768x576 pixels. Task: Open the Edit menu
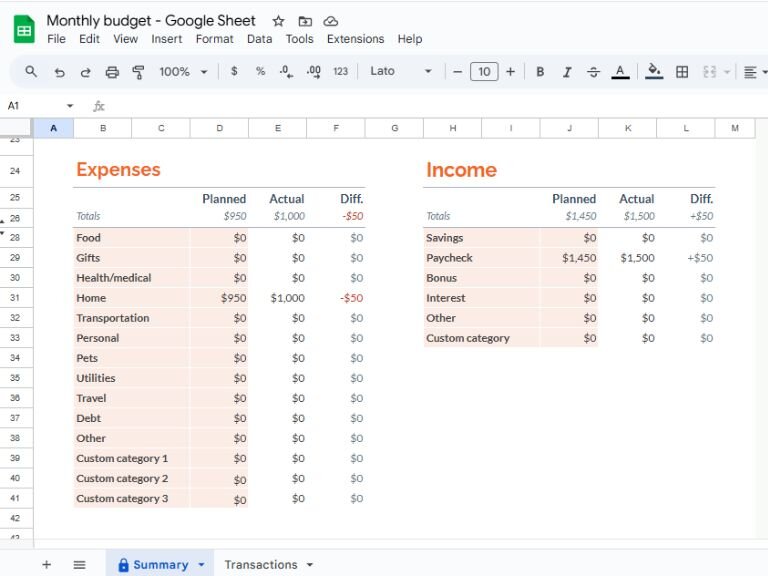coord(89,39)
